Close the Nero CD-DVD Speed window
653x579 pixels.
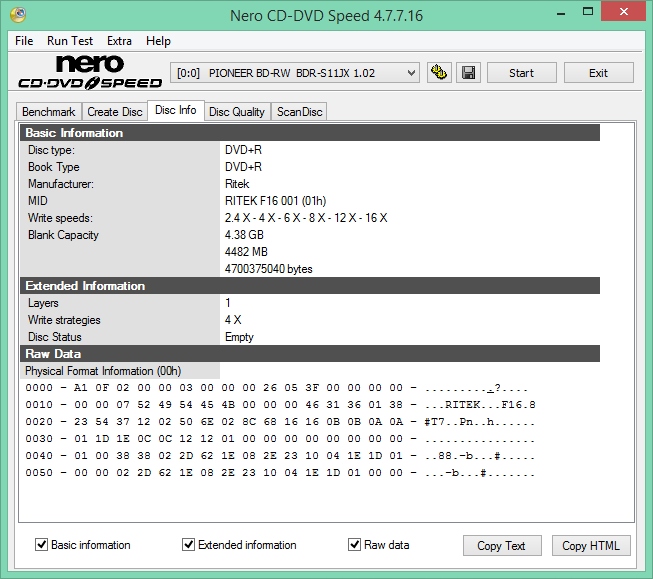pos(623,12)
